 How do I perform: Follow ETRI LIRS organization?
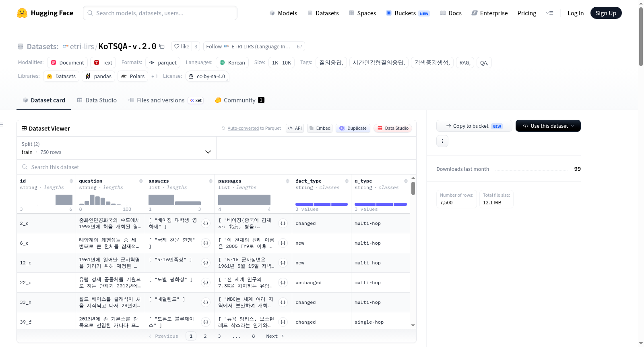coord(249,46)
